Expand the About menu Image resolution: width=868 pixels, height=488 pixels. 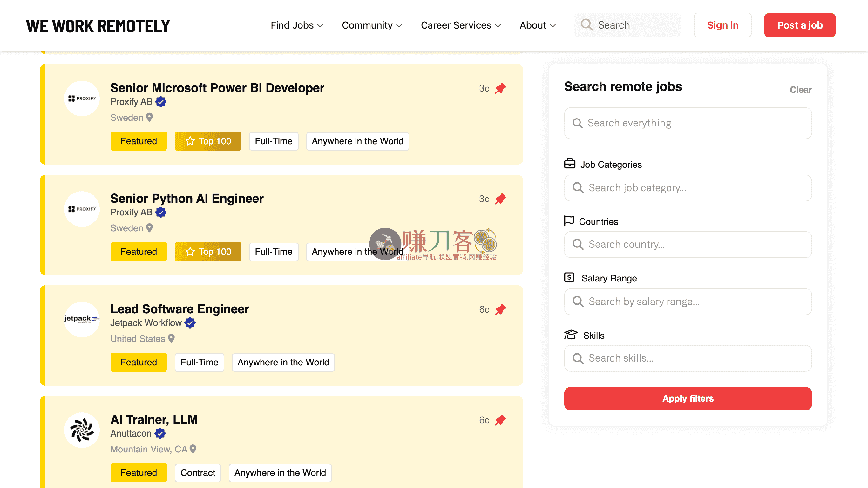[x=538, y=25]
